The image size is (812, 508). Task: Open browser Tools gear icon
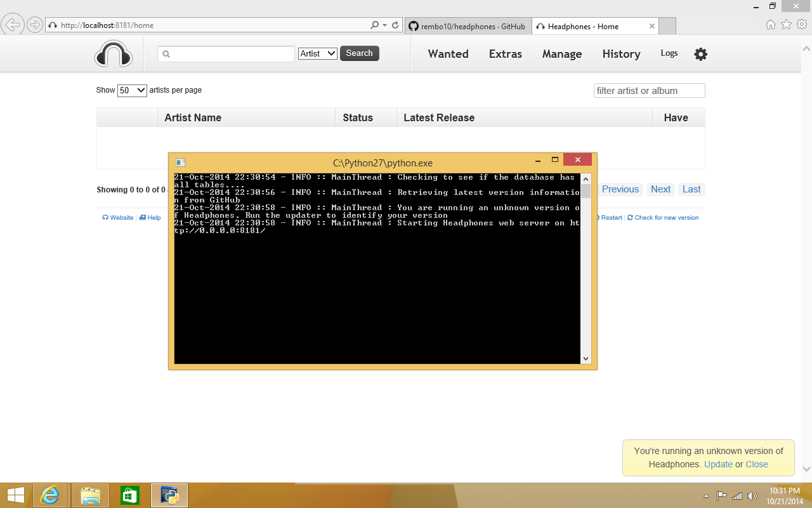(801, 25)
